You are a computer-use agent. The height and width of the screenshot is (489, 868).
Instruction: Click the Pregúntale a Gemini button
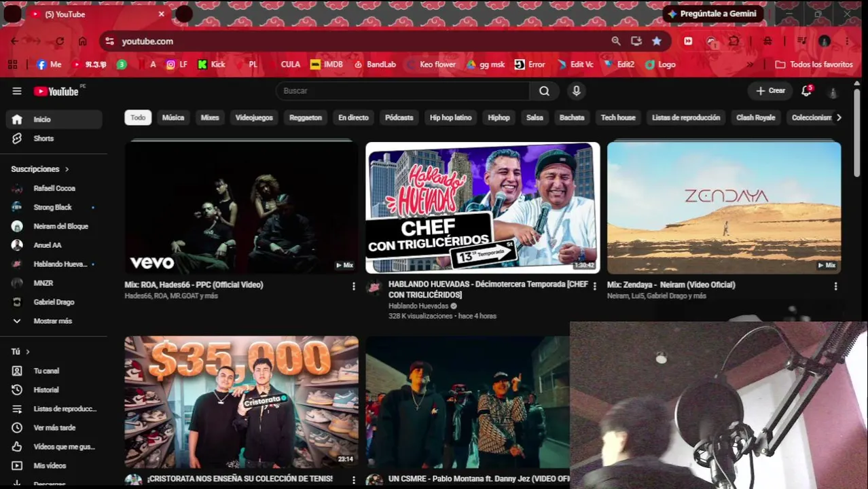[x=712, y=14]
